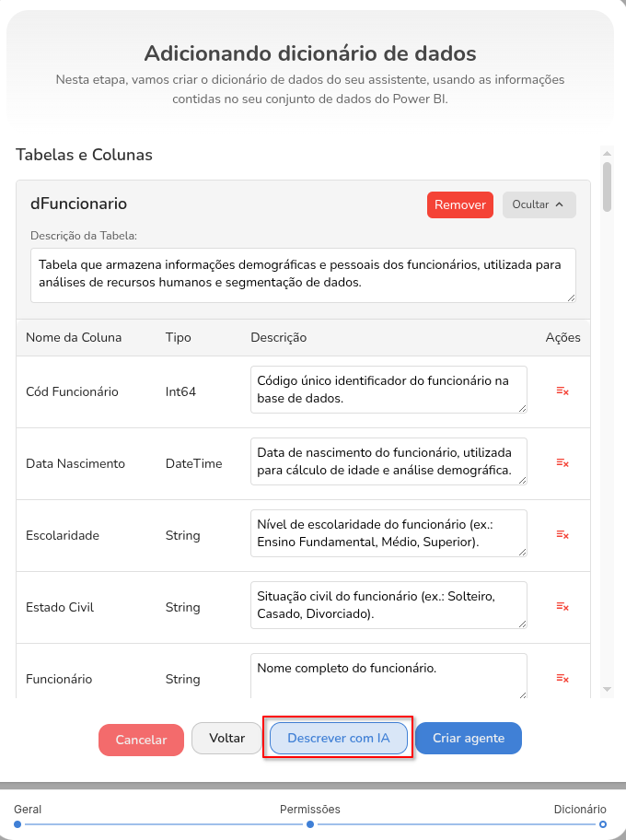Click Voltar to go back
This screenshot has height=840, width=626.
click(x=226, y=738)
